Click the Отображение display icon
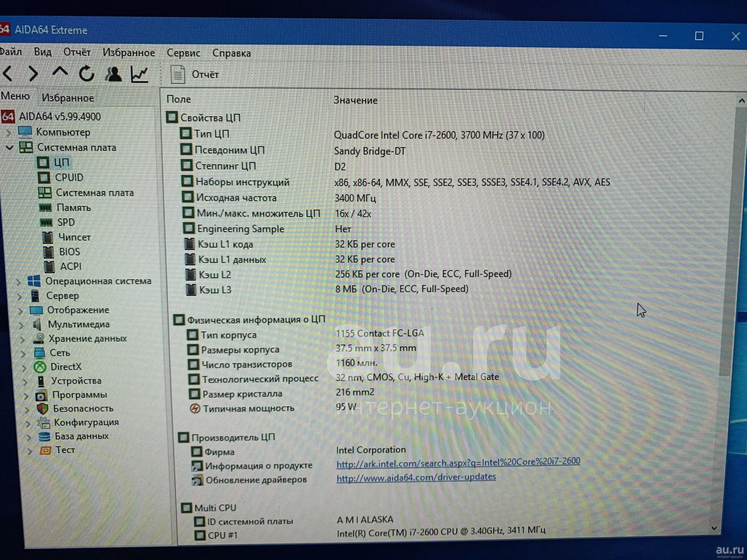The width and height of the screenshot is (747, 560). click(36, 310)
